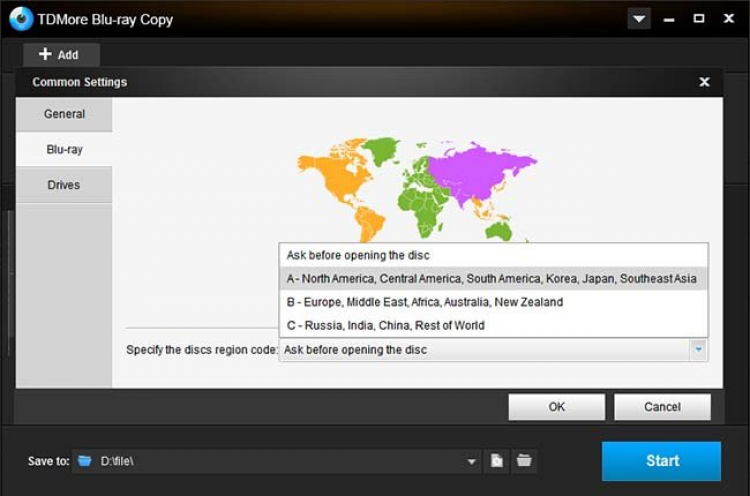Expand the Save to path dropdown arrow
Screen dimensions: 750x496
pos(471,462)
